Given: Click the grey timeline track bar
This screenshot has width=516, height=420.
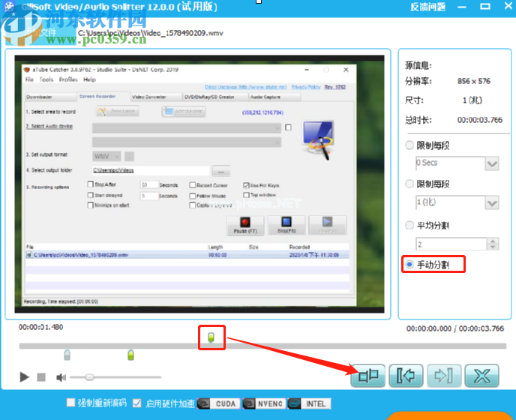Looking at the screenshot, I should 262,346.
